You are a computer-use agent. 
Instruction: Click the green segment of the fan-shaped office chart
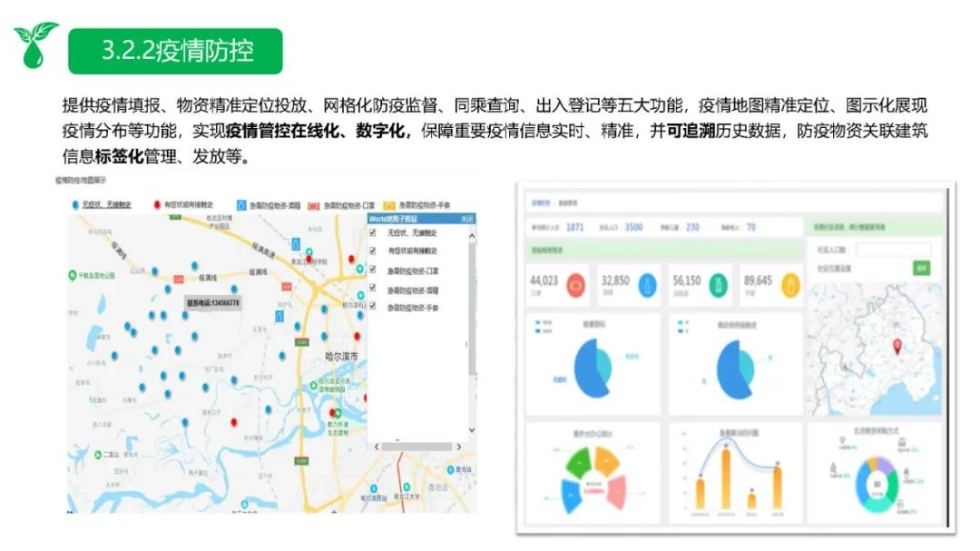pyautogui.click(x=579, y=463)
